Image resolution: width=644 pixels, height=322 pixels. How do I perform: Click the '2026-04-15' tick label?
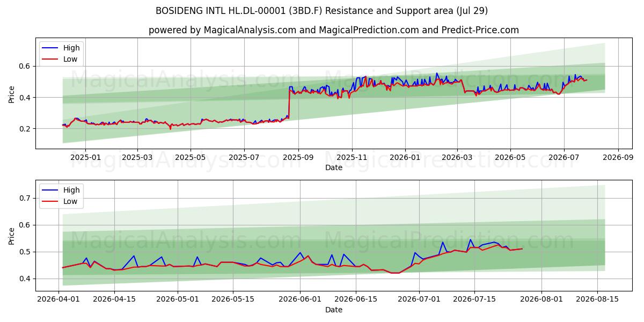[114, 299]
